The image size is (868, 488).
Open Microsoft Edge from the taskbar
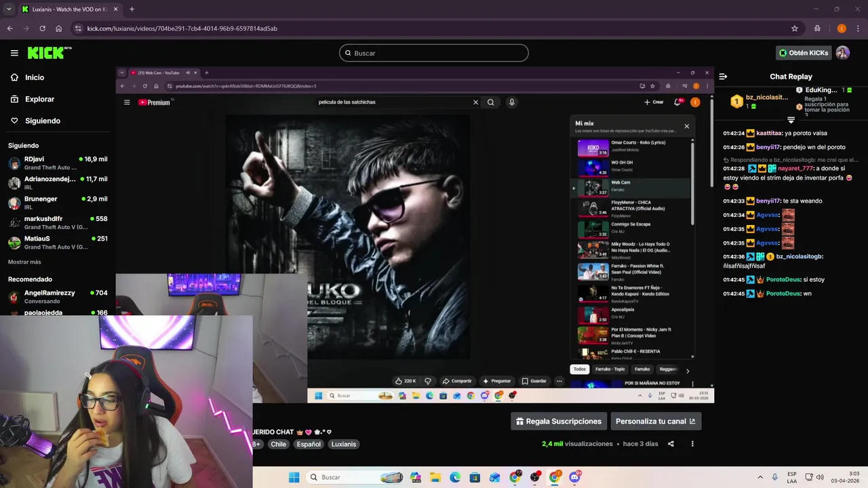pos(454,477)
